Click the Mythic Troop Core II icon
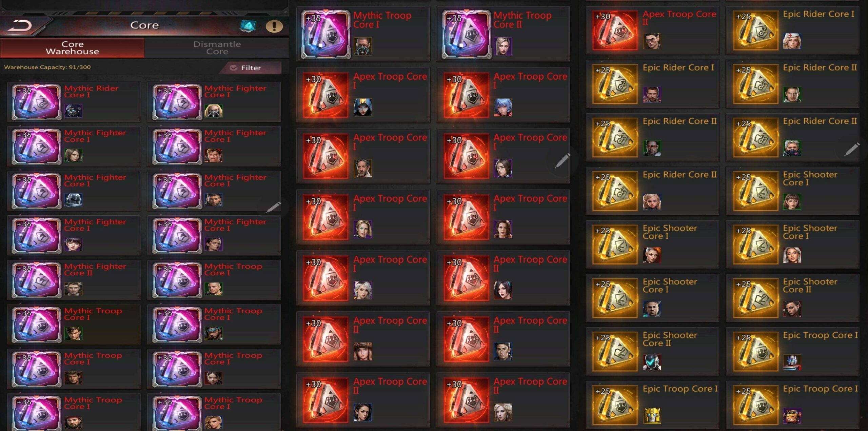 tap(466, 35)
